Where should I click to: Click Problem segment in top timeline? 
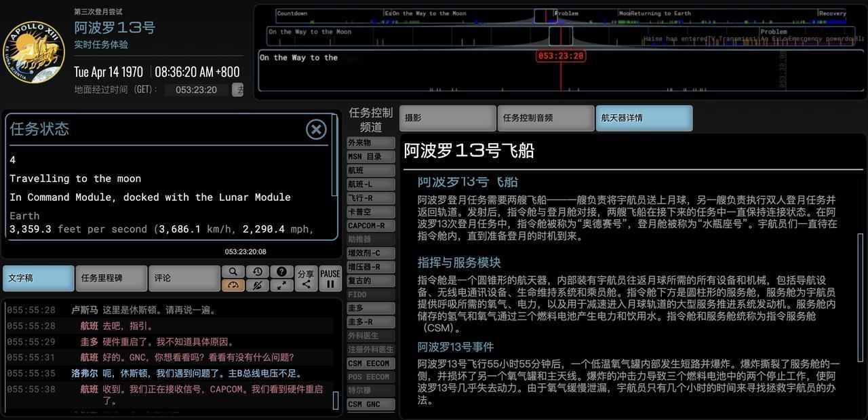[x=567, y=13]
